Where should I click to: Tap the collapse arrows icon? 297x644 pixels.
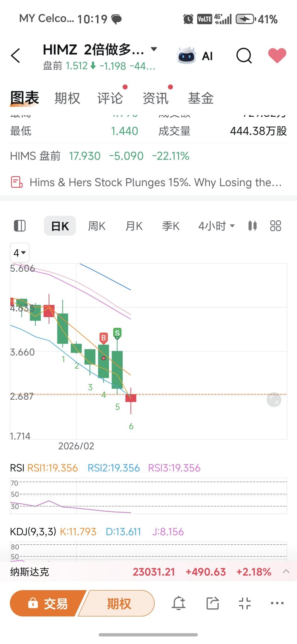pyautogui.click(x=245, y=603)
